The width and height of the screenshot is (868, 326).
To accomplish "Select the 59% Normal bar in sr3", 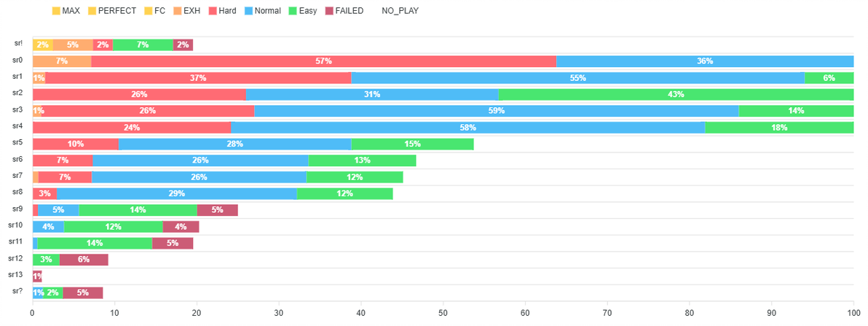I will click(497, 111).
